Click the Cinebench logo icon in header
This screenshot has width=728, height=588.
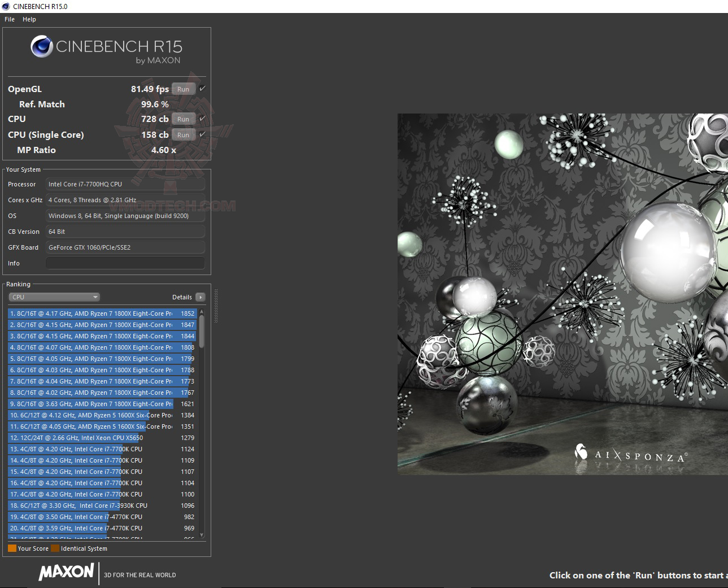(x=42, y=47)
